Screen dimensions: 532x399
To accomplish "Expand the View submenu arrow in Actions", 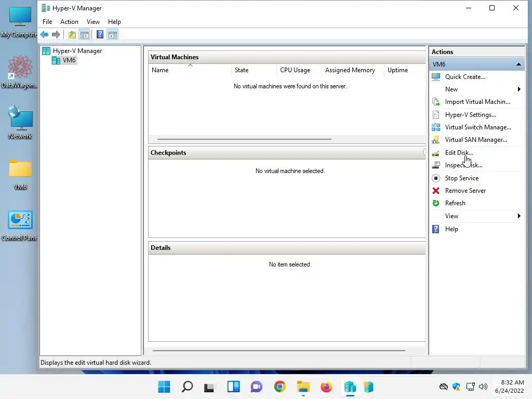I will pos(519,216).
